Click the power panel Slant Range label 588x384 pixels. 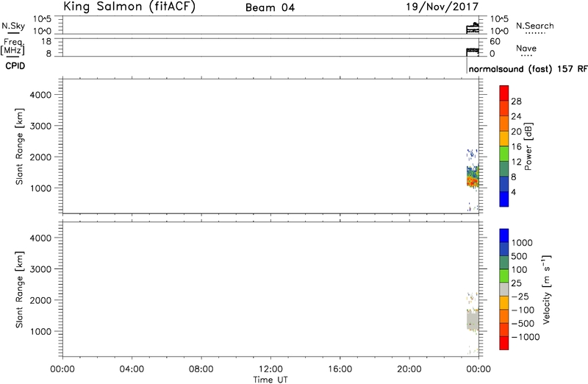(19, 146)
